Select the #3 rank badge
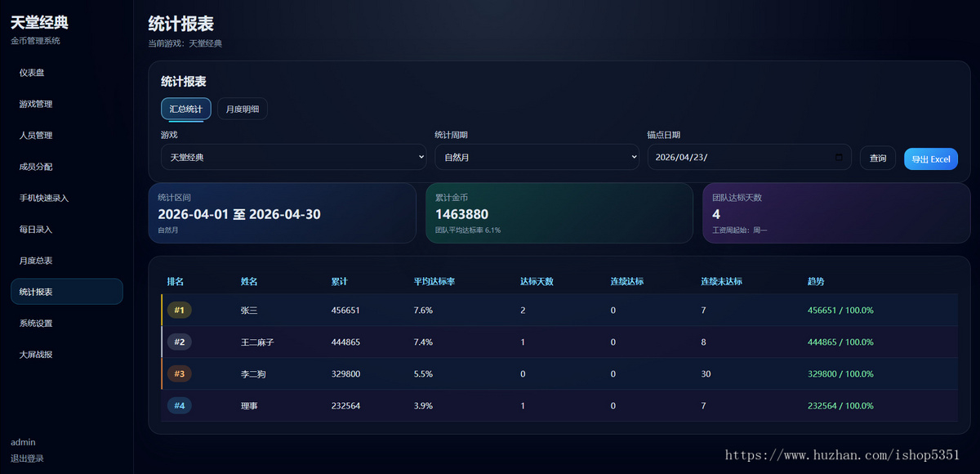Screen dimensions: 980x474 point(180,373)
